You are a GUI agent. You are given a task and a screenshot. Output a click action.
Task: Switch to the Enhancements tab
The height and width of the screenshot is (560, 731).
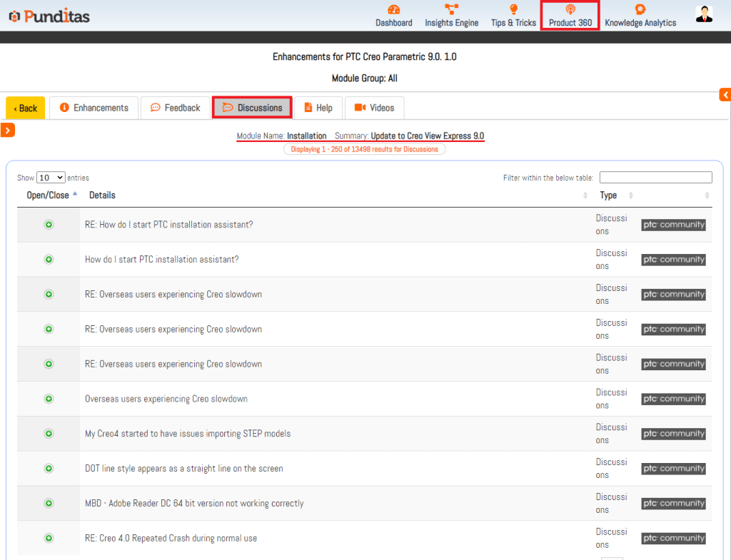[x=94, y=108]
